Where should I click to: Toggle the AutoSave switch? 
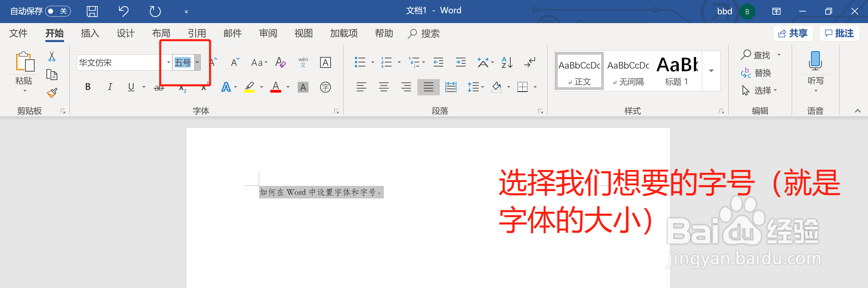tap(58, 11)
